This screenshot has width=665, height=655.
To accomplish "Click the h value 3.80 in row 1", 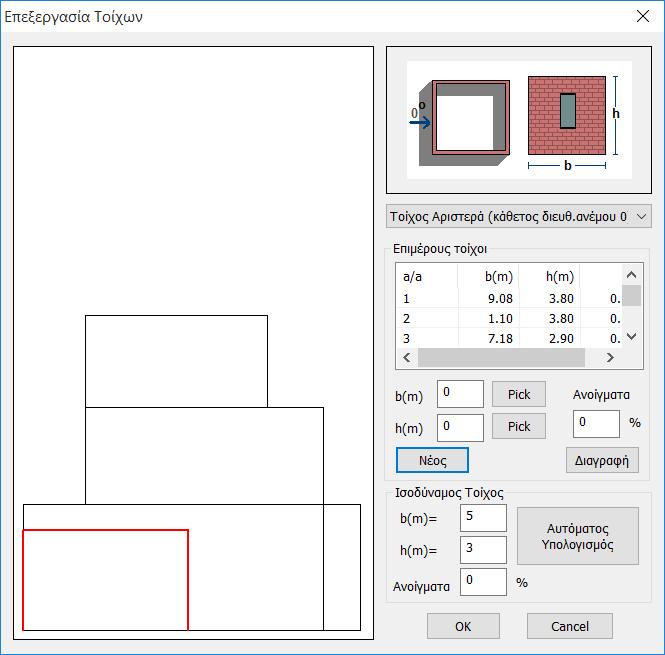I will (561, 299).
